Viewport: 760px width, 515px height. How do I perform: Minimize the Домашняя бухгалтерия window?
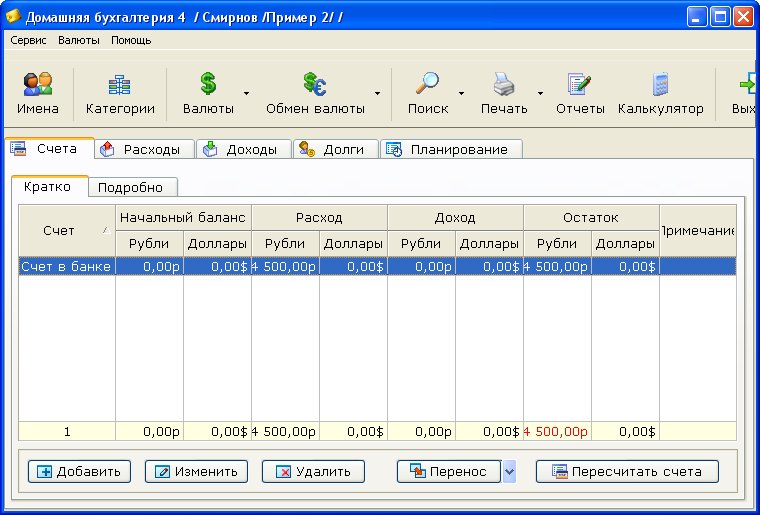[697, 17]
